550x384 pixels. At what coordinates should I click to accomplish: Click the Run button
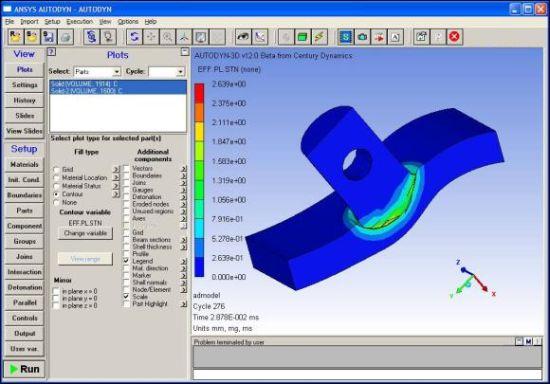tap(24, 369)
